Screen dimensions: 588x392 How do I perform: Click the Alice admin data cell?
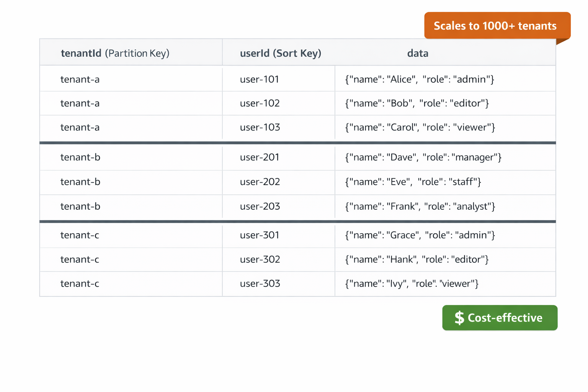[420, 79]
